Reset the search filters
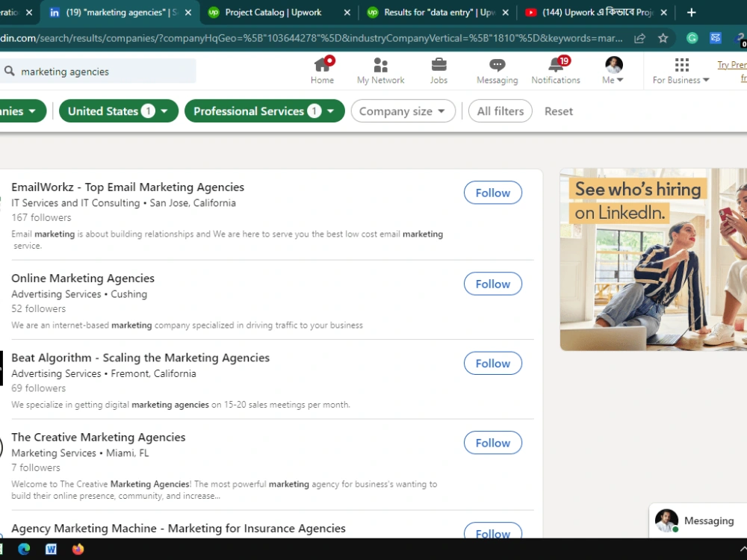Viewport: 747px width, 560px height. (558, 111)
